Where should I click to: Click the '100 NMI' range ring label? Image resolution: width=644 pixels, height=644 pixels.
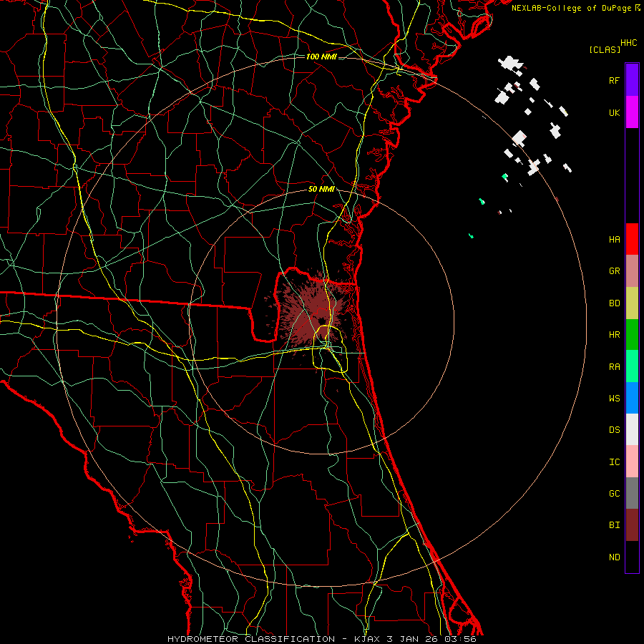(x=321, y=57)
